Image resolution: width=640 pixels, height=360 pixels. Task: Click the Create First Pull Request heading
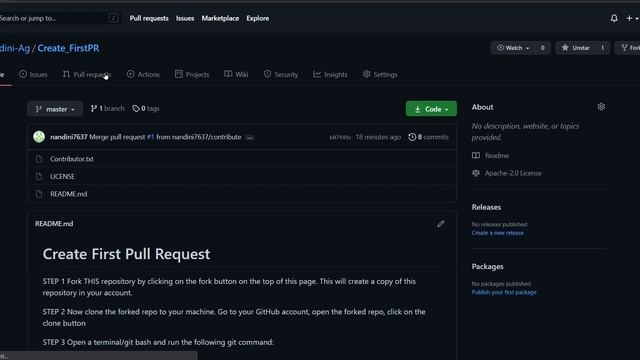tap(126, 254)
